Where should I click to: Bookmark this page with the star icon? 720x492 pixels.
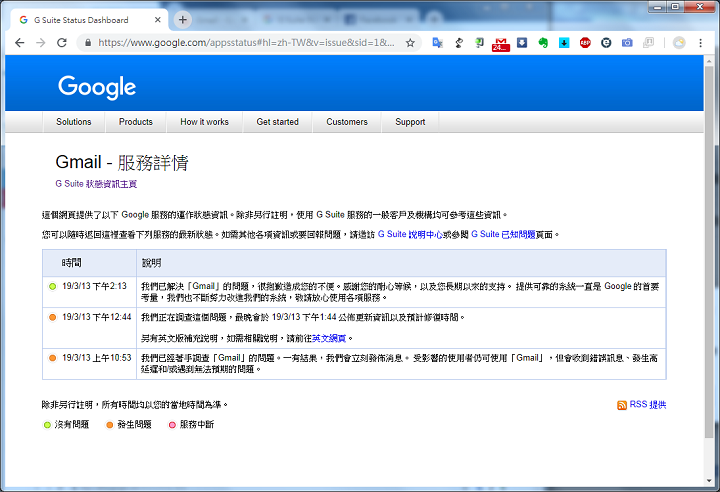[x=410, y=43]
